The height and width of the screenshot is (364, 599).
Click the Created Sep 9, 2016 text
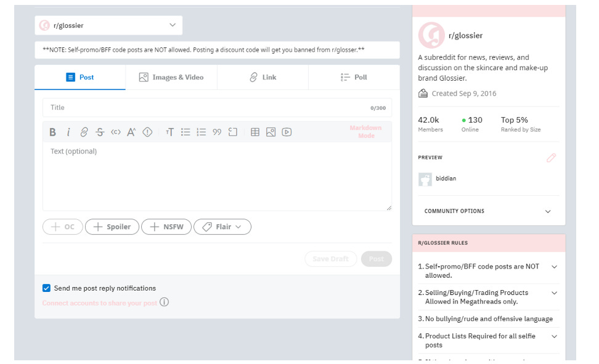464,94
